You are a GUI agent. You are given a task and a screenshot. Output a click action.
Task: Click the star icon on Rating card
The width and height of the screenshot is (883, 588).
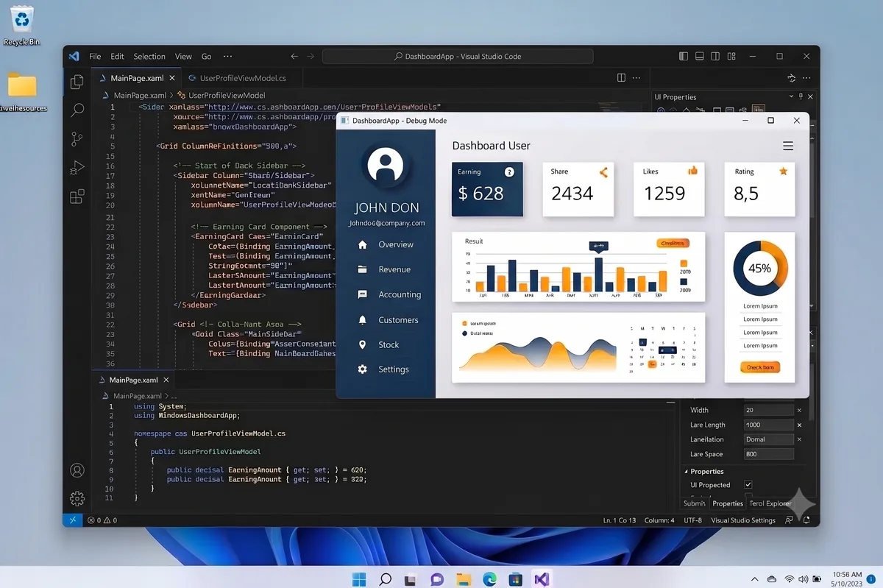coord(784,171)
